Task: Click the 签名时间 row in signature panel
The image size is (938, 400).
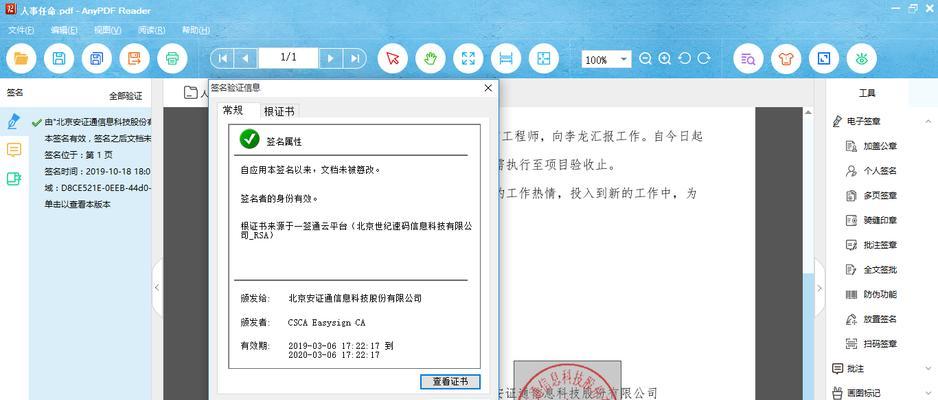Action: (97, 171)
